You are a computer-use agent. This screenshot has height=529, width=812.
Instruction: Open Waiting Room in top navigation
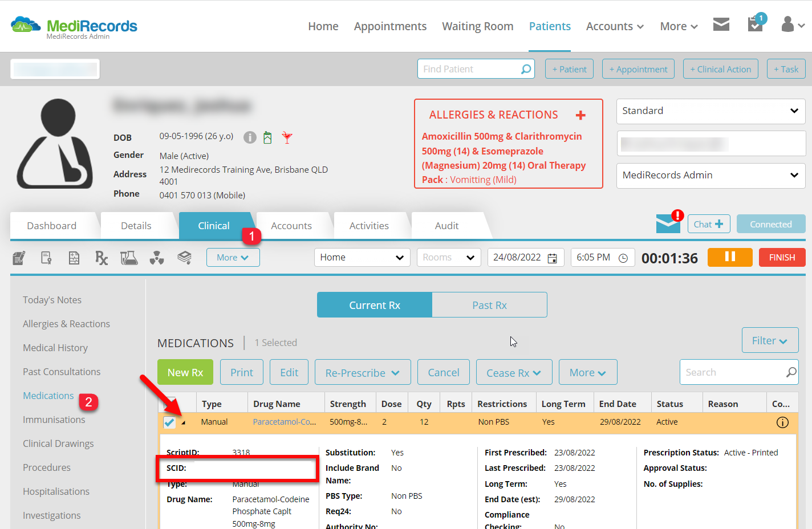[478, 26]
